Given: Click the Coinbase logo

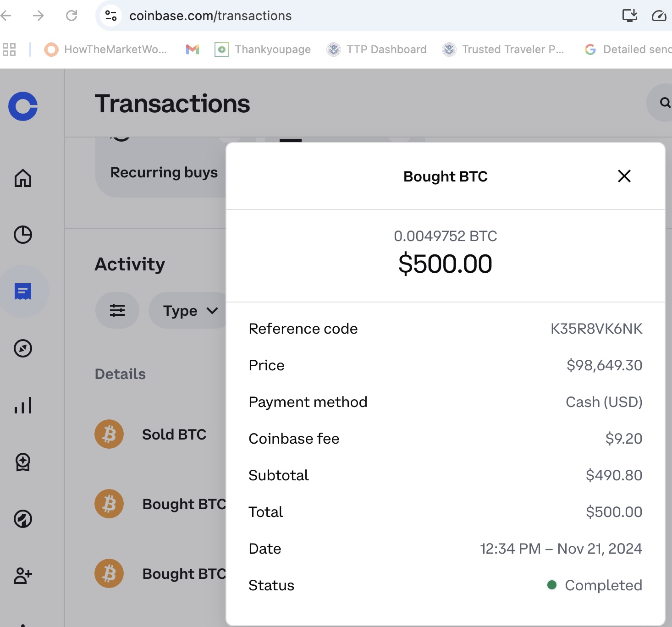Looking at the screenshot, I should click(x=23, y=106).
